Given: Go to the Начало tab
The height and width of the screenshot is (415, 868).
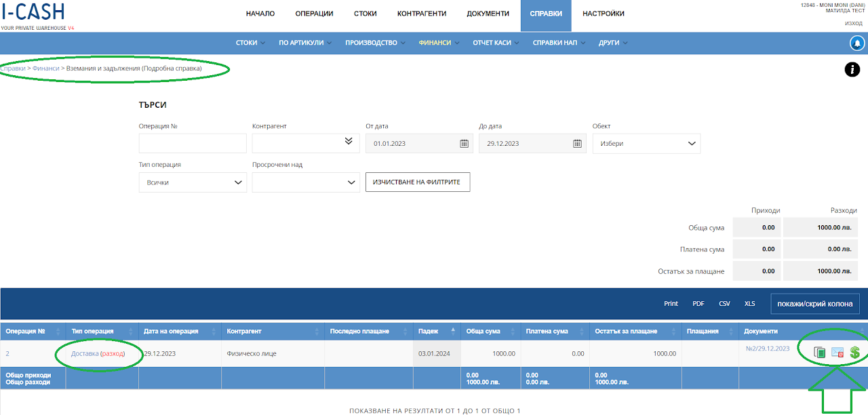Looking at the screenshot, I should (260, 14).
